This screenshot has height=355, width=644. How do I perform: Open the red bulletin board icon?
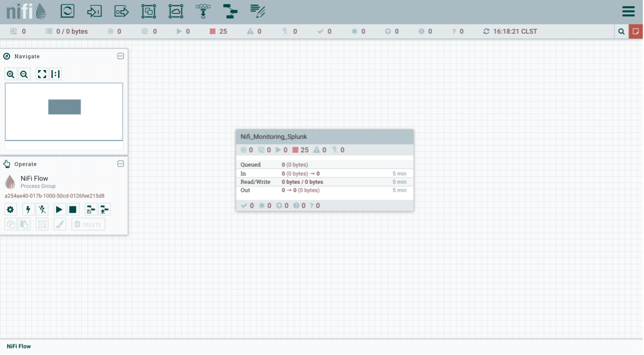pyautogui.click(x=636, y=31)
